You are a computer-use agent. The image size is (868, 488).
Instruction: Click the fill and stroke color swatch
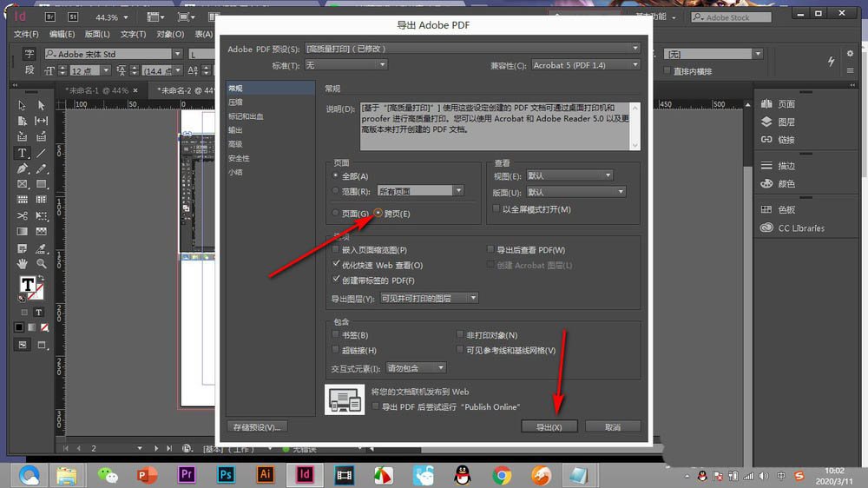coord(31,287)
